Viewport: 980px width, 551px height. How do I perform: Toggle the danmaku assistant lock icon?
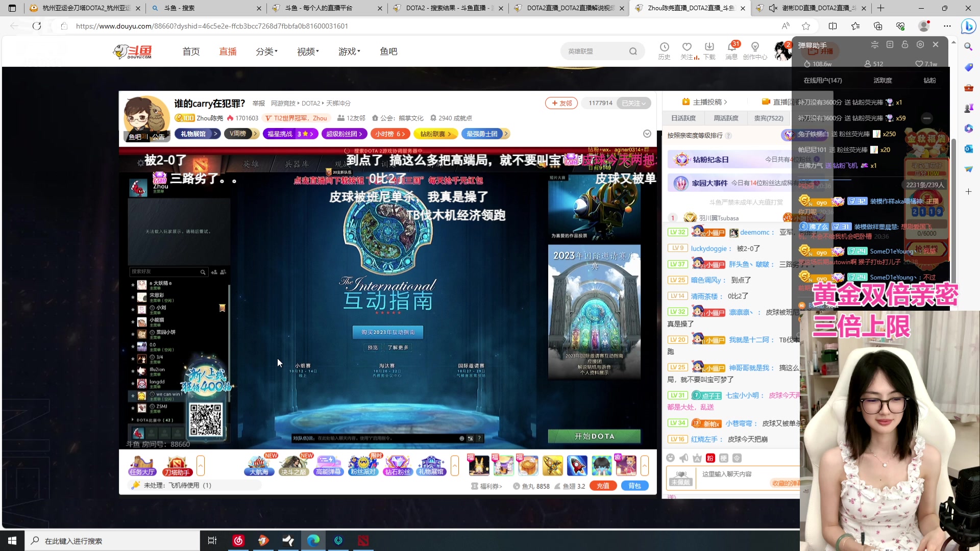904,45
